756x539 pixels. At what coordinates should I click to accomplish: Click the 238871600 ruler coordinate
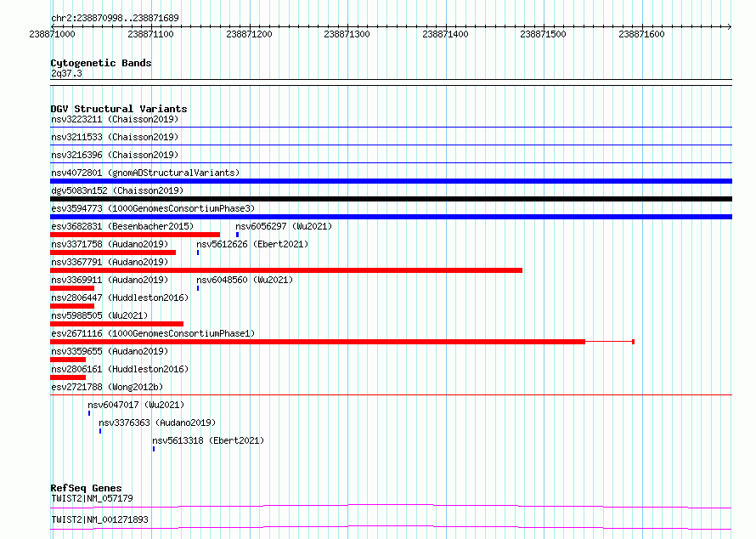click(x=641, y=34)
